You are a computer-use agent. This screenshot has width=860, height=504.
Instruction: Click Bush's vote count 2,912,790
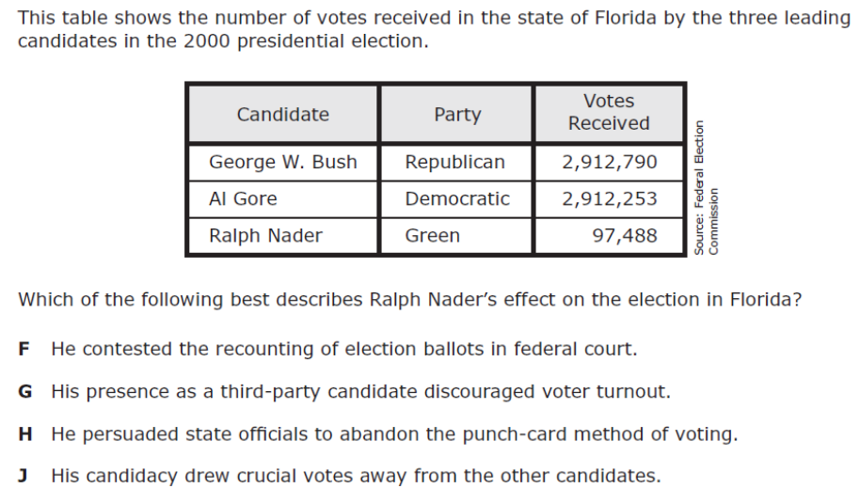(x=610, y=162)
